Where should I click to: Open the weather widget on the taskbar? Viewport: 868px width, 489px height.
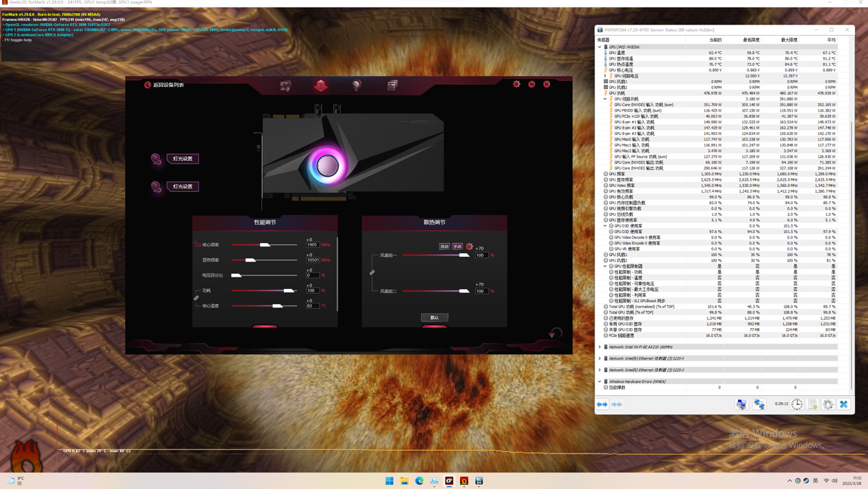[15, 481]
